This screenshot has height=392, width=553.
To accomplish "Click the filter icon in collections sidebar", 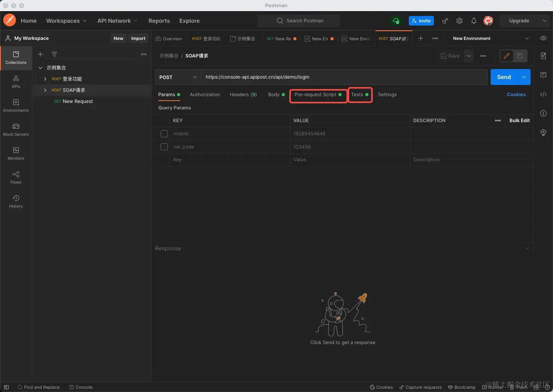I will point(54,54).
